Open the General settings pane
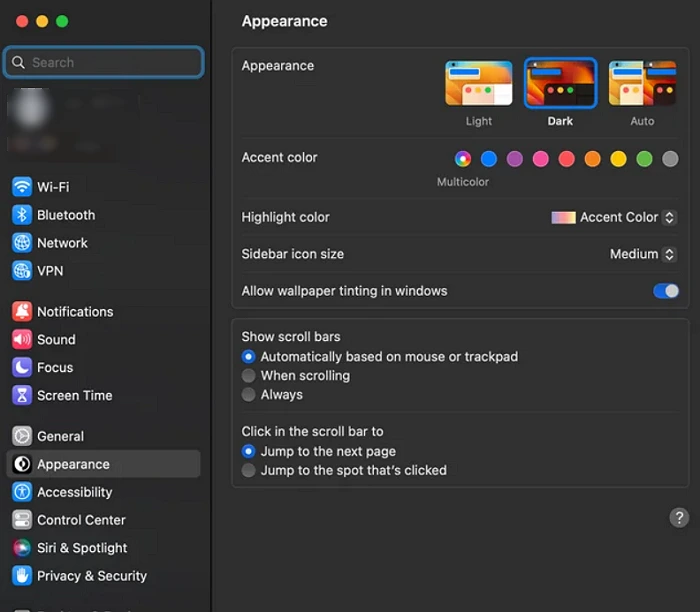 [104, 436]
